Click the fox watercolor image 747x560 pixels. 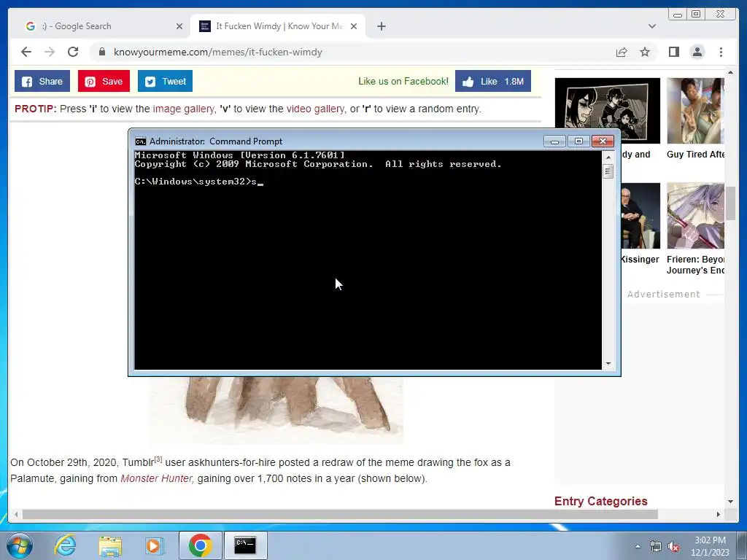276,410
